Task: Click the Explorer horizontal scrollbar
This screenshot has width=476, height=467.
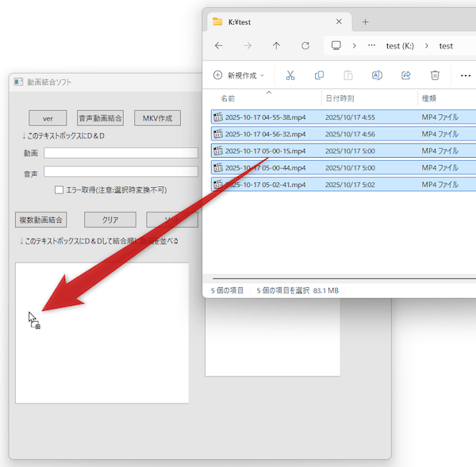Action: [x=344, y=278]
